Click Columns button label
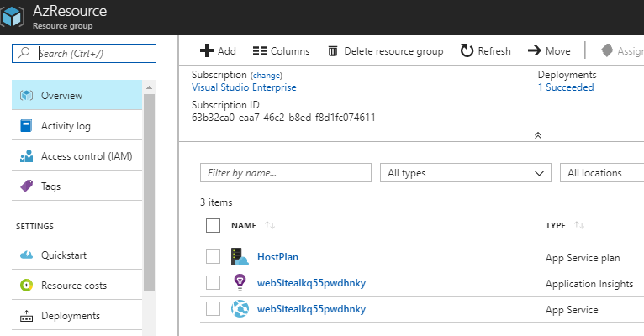 (290, 51)
